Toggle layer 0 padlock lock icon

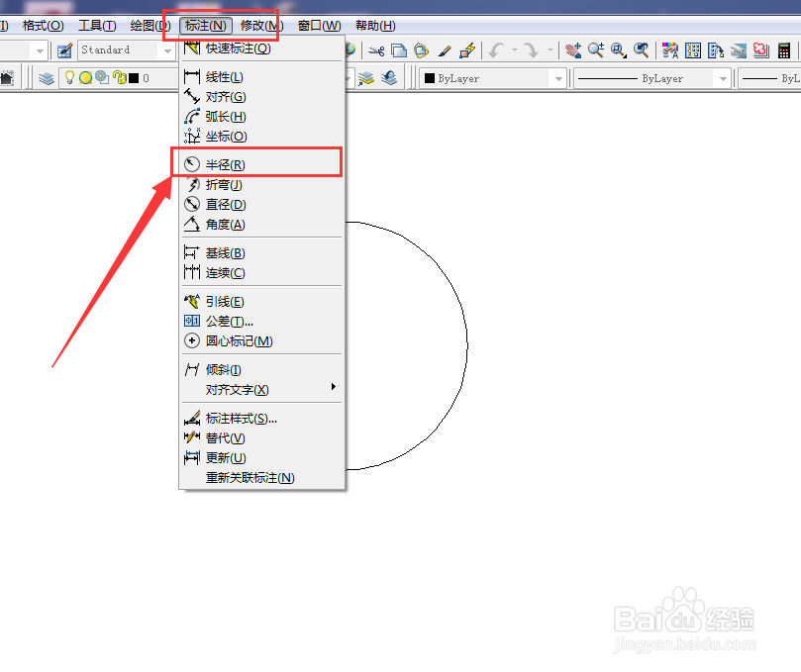(120, 77)
